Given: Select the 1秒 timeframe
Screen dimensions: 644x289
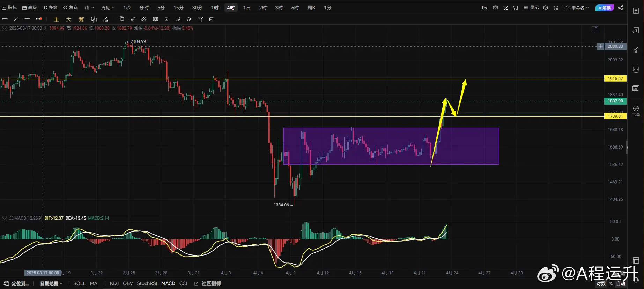Looking at the screenshot, I should pyautogui.click(x=127, y=8).
